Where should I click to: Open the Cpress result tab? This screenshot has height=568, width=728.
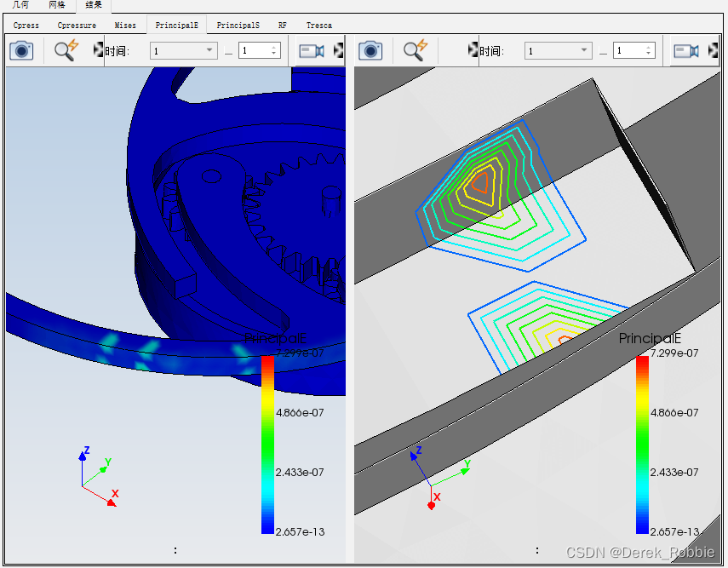tap(26, 25)
